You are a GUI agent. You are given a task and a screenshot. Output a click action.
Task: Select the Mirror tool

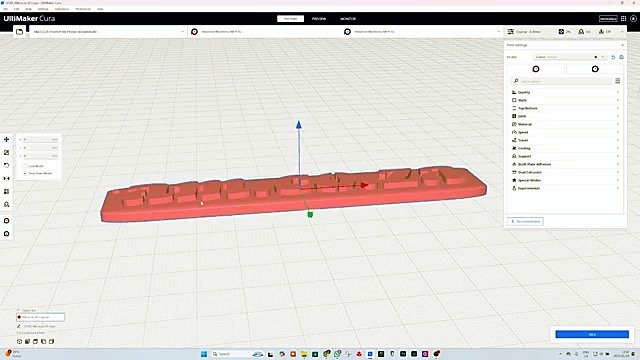[7, 178]
